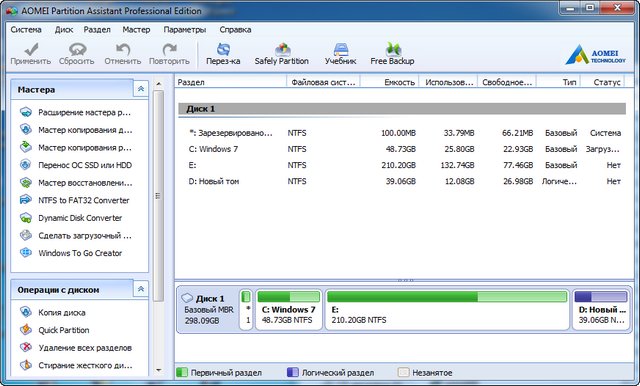Select the C: Windows 7 table row
The image size is (640, 386).
tap(402, 149)
